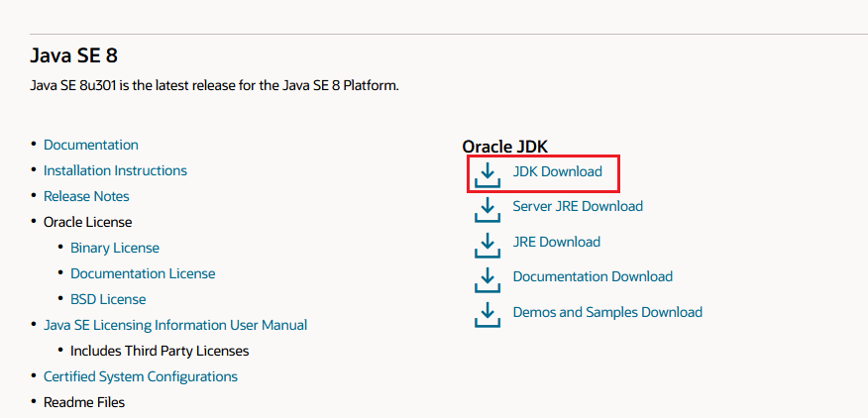This screenshot has width=868, height=418.
Task: Go to Demos and Samples Download
Action: tap(607, 312)
